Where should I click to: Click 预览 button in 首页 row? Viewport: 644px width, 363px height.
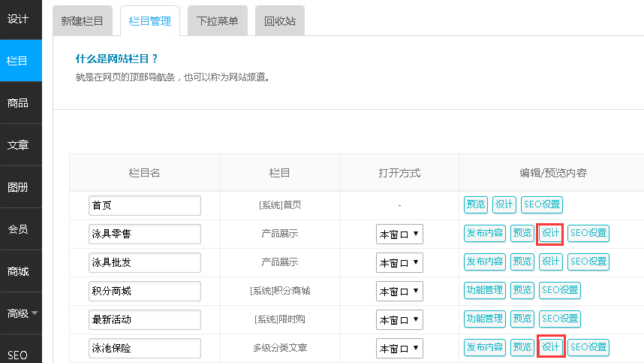click(475, 204)
